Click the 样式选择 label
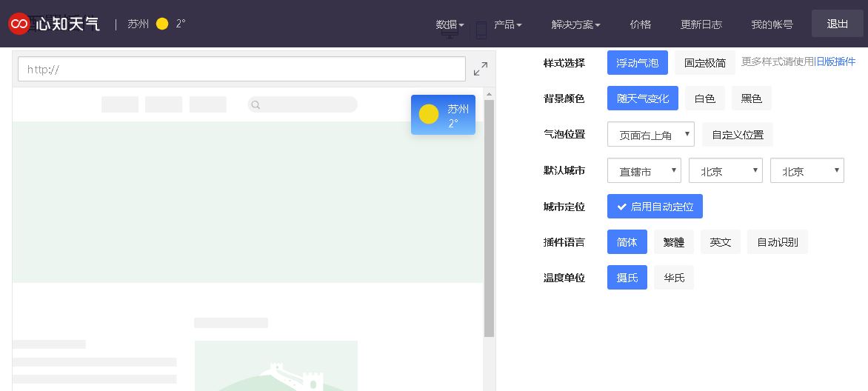Image resolution: width=868 pixels, height=391 pixels. tap(564, 63)
